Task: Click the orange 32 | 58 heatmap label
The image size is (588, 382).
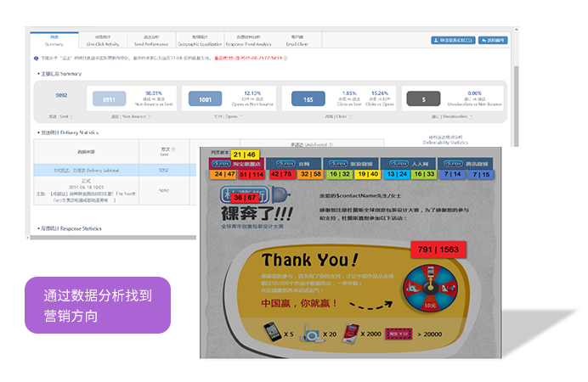Action: (310, 175)
